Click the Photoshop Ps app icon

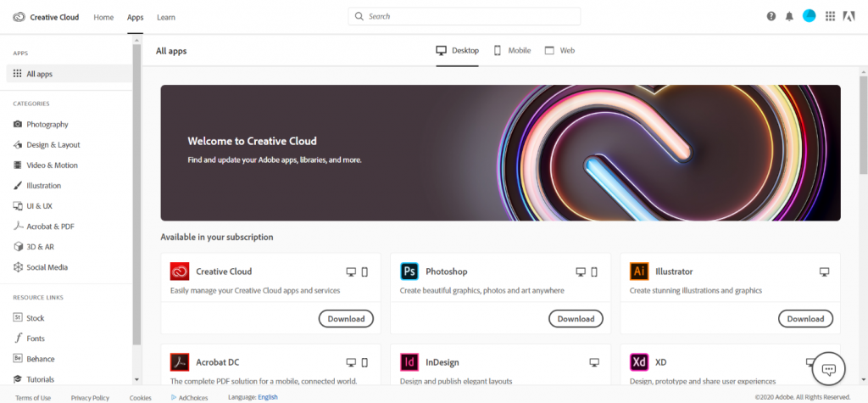point(409,271)
